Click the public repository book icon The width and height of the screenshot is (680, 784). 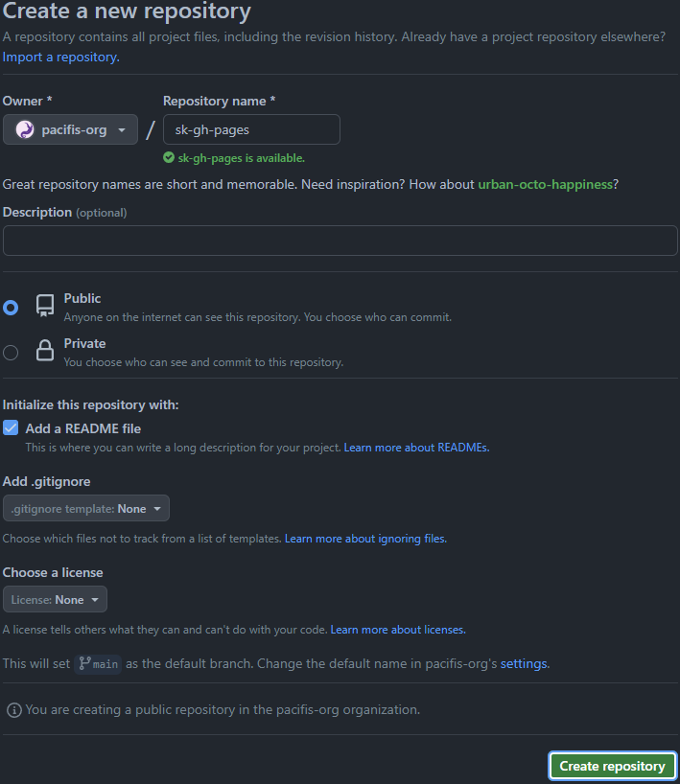(x=45, y=305)
